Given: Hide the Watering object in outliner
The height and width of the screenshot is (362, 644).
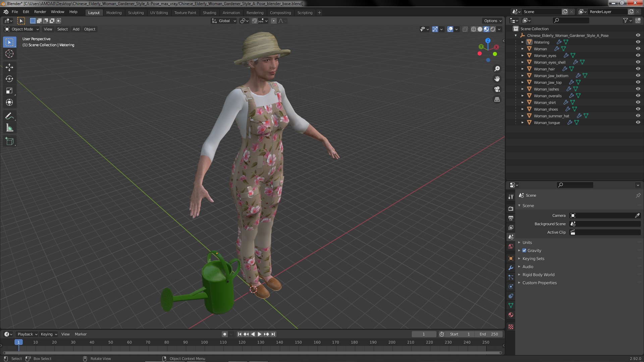Looking at the screenshot, I should (x=638, y=42).
